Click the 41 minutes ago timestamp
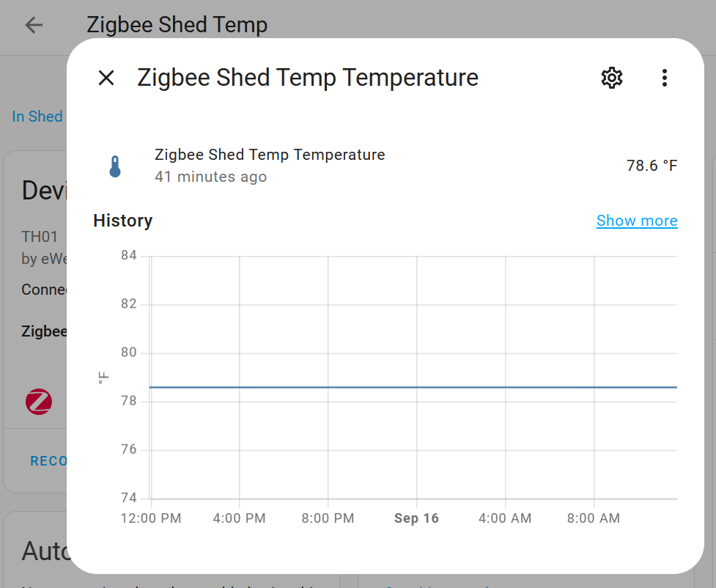Viewport: 716px width, 588px height. pos(210,176)
